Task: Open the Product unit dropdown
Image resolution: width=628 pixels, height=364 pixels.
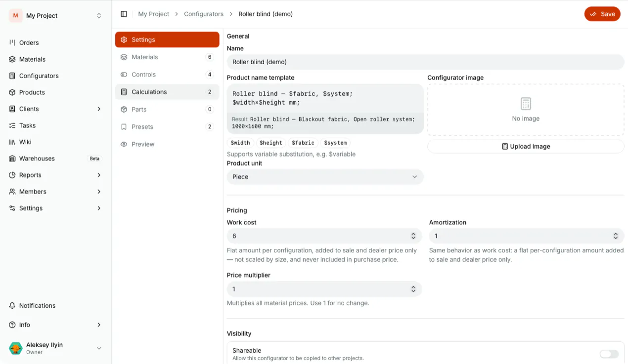Action: click(x=325, y=177)
